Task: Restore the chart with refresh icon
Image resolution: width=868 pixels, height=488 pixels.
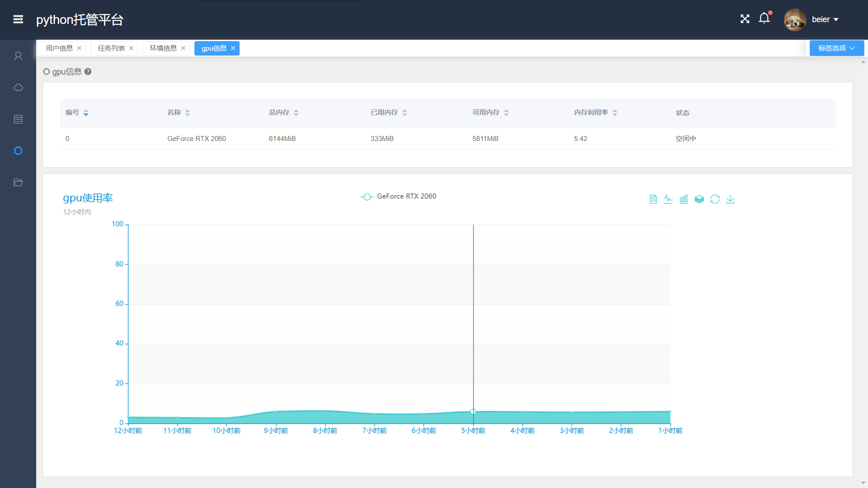Action: click(x=715, y=199)
